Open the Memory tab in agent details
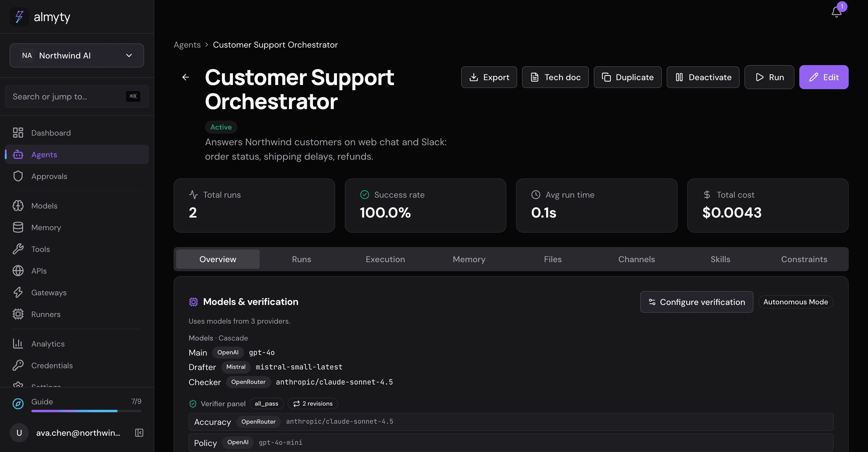This screenshot has height=452, width=868. (x=469, y=259)
